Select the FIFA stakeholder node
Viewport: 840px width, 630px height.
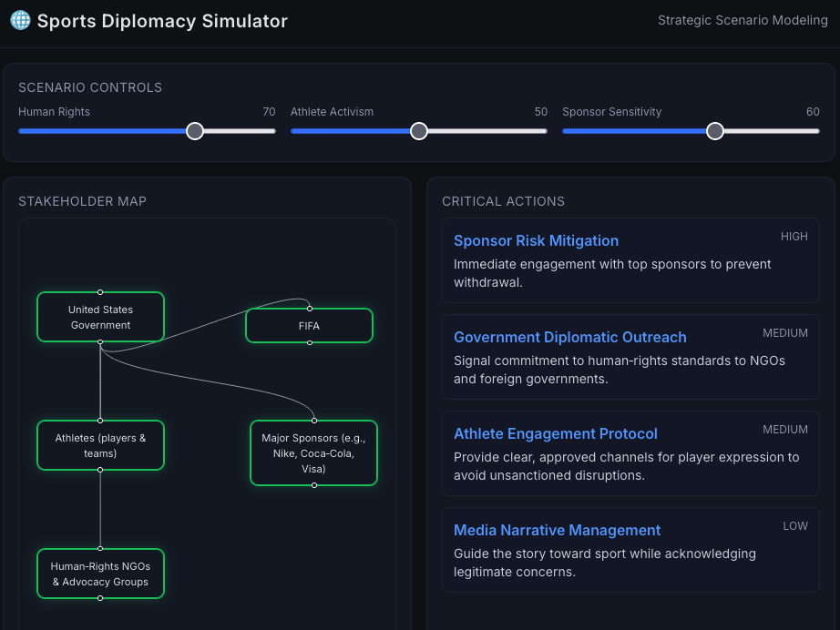click(309, 325)
